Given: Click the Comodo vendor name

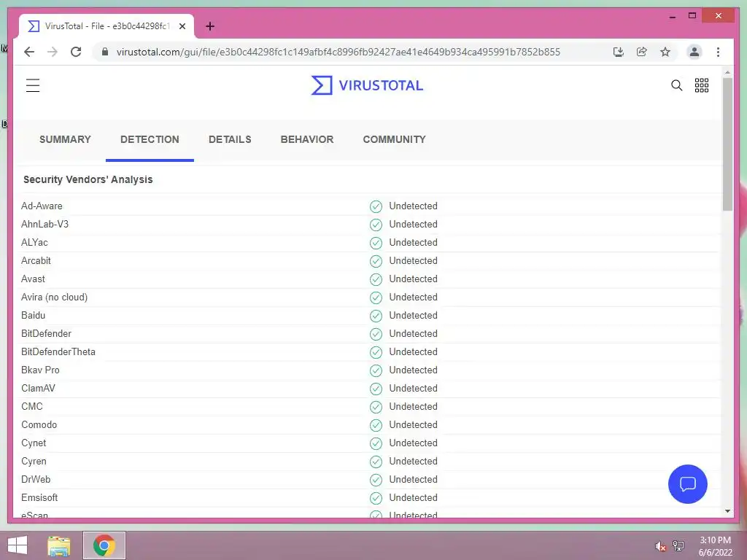Looking at the screenshot, I should click(39, 425).
